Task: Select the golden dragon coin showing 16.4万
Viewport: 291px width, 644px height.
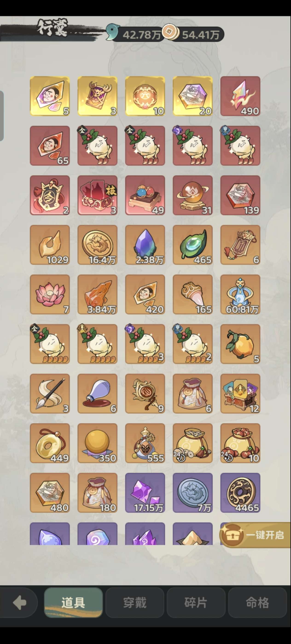Action: [97, 245]
